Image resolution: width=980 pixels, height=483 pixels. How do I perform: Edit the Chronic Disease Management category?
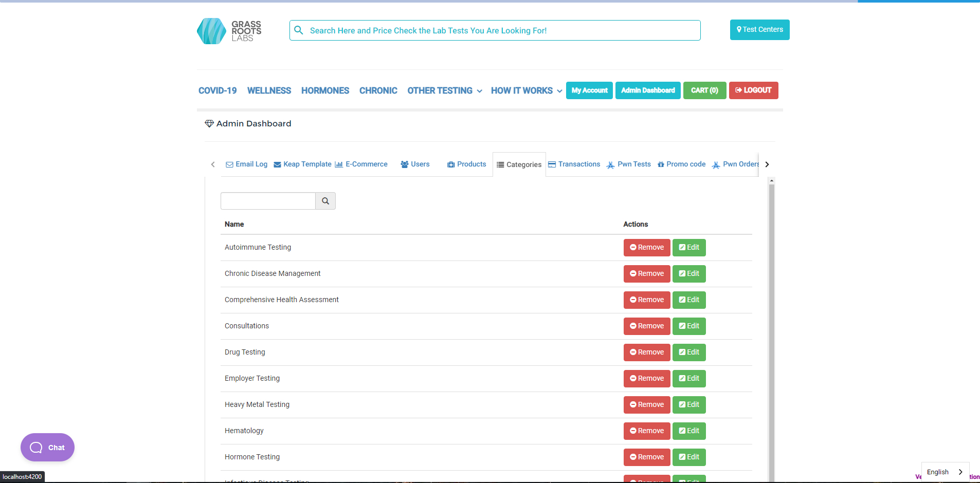689,274
